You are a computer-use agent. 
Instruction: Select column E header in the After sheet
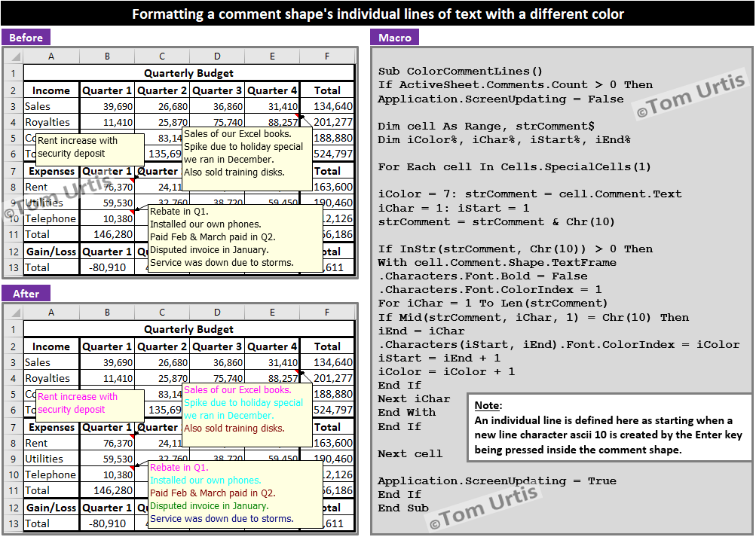point(272,313)
